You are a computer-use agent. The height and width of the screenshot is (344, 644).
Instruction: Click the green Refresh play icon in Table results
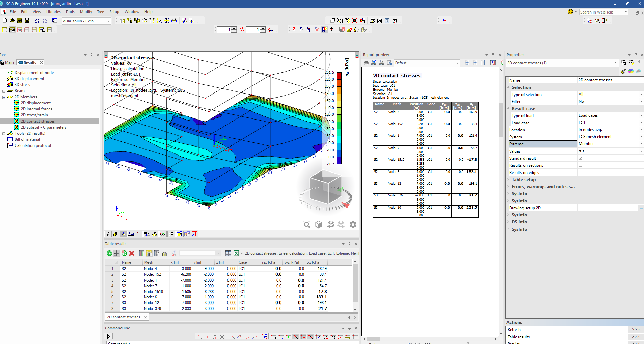coord(109,253)
